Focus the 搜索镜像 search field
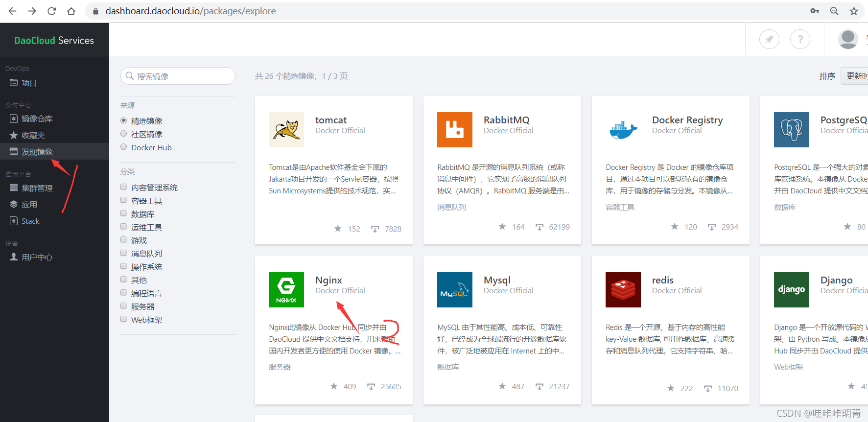 click(178, 76)
